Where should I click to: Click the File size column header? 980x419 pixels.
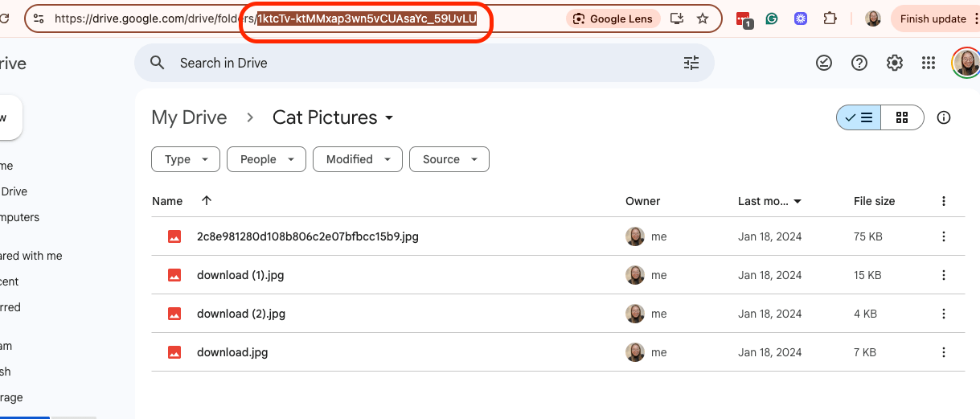[x=874, y=201]
